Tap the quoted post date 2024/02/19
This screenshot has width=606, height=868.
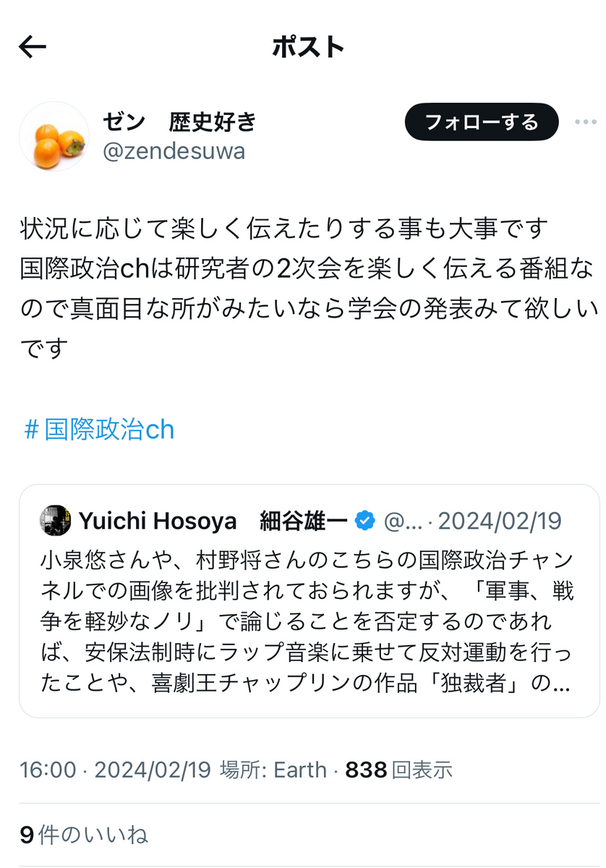500,521
